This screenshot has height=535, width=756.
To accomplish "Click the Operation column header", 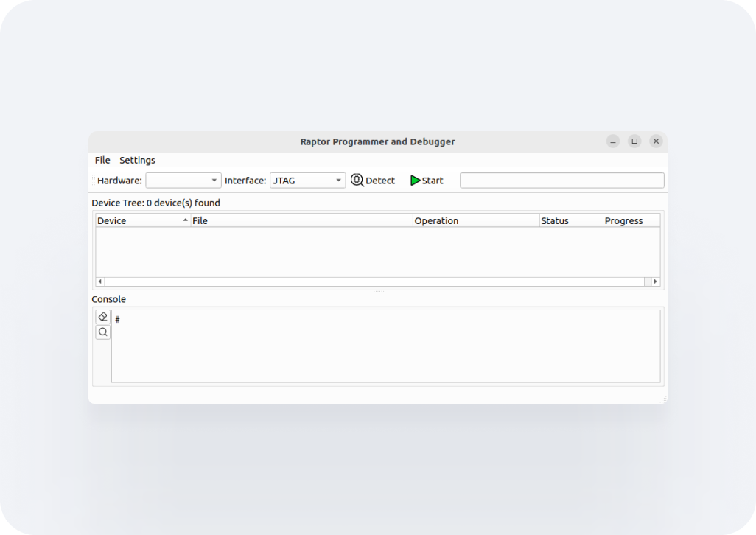I will (x=476, y=221).
